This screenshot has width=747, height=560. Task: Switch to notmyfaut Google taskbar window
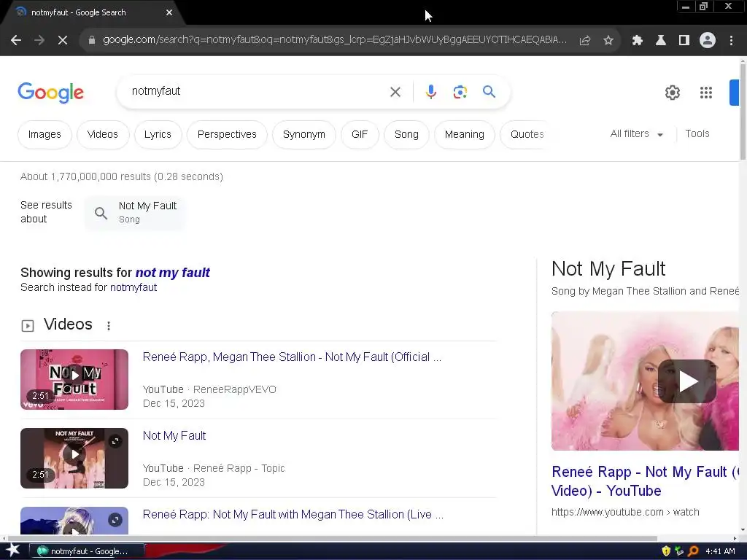88,551
